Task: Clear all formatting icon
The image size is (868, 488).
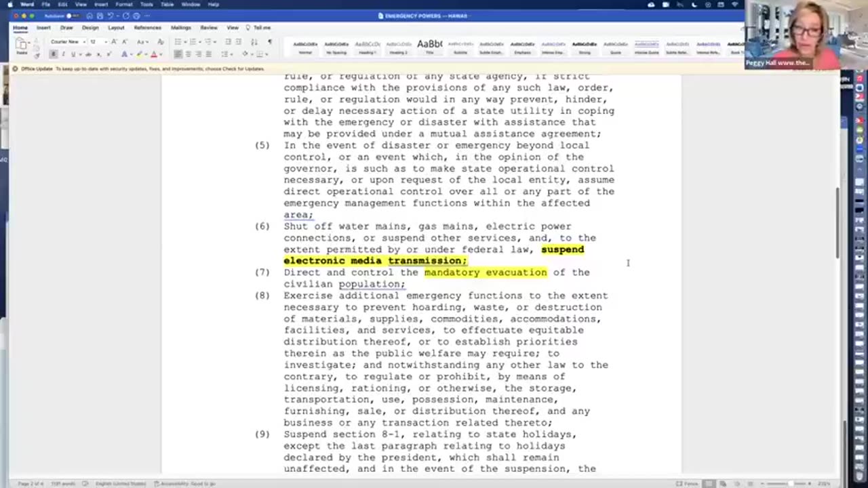Action: pos(161,42)
